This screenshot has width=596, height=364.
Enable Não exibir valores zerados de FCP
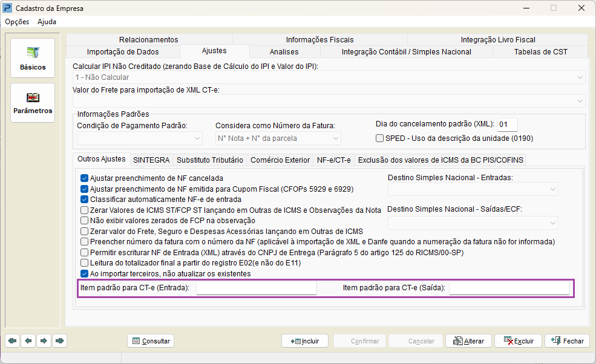coord(85,221)
